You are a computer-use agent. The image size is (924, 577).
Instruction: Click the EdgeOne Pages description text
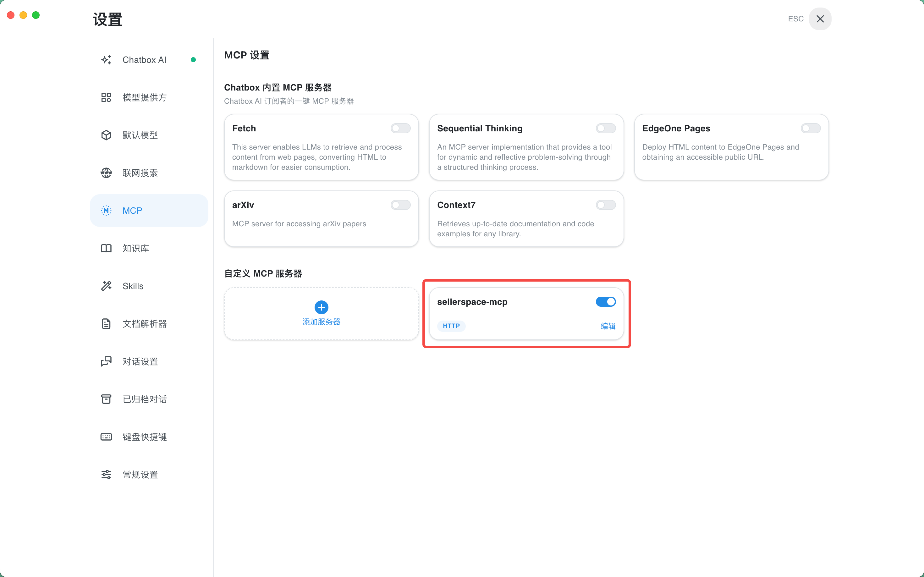tap(720, 152)
